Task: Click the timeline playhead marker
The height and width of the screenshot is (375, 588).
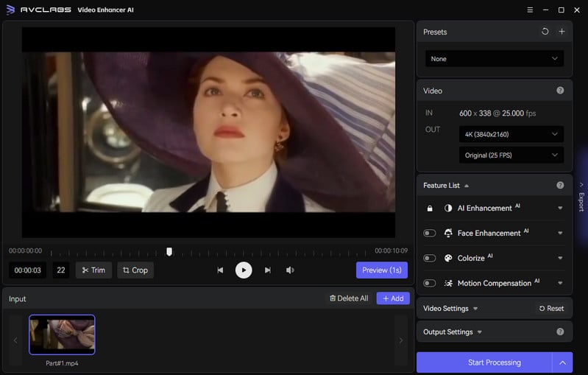Action: click(x=169, y=251)
